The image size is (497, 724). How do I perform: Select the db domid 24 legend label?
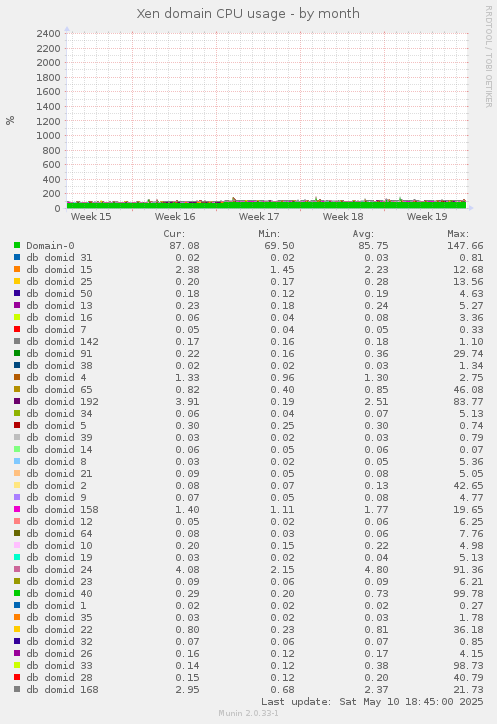click(59, 570)
